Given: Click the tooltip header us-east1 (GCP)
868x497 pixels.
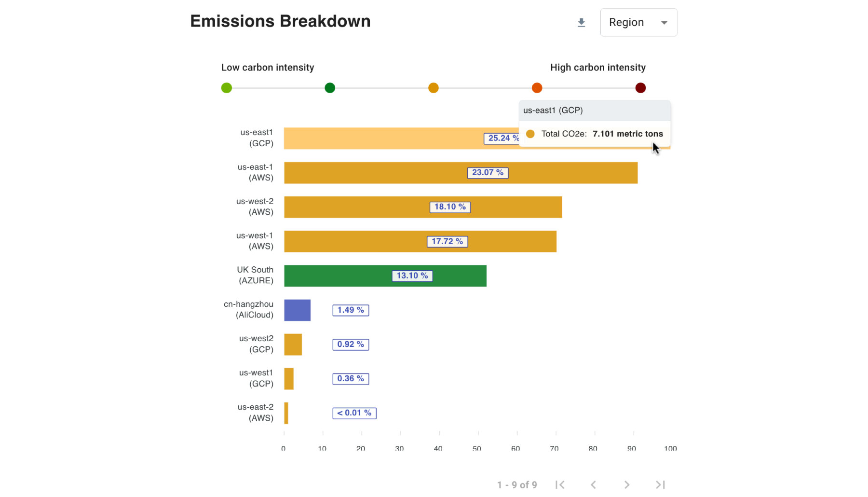Looking at the screenshot, I should pos(553,110).
